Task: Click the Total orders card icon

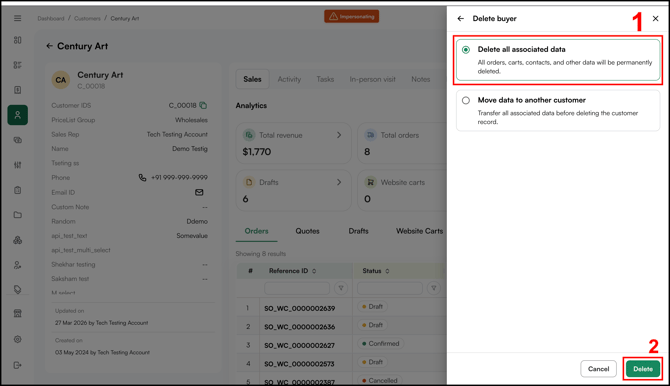Action: click(370, 135)
